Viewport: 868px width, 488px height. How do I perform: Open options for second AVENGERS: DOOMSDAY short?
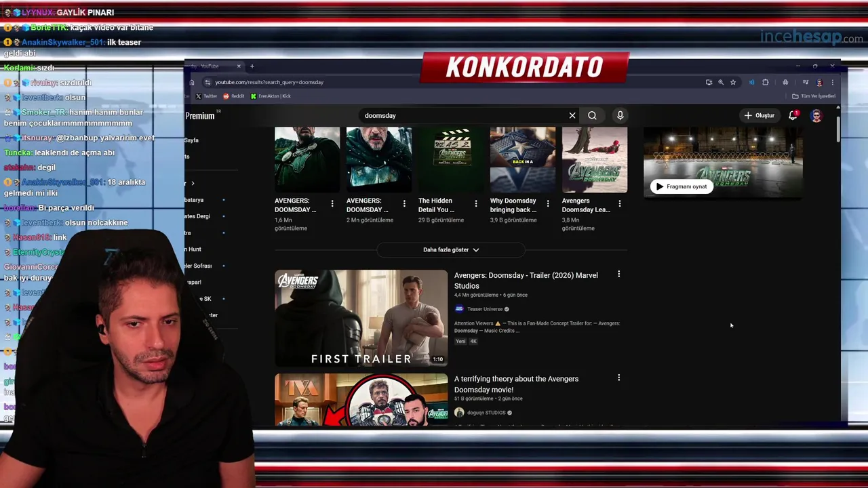[404, 203]
